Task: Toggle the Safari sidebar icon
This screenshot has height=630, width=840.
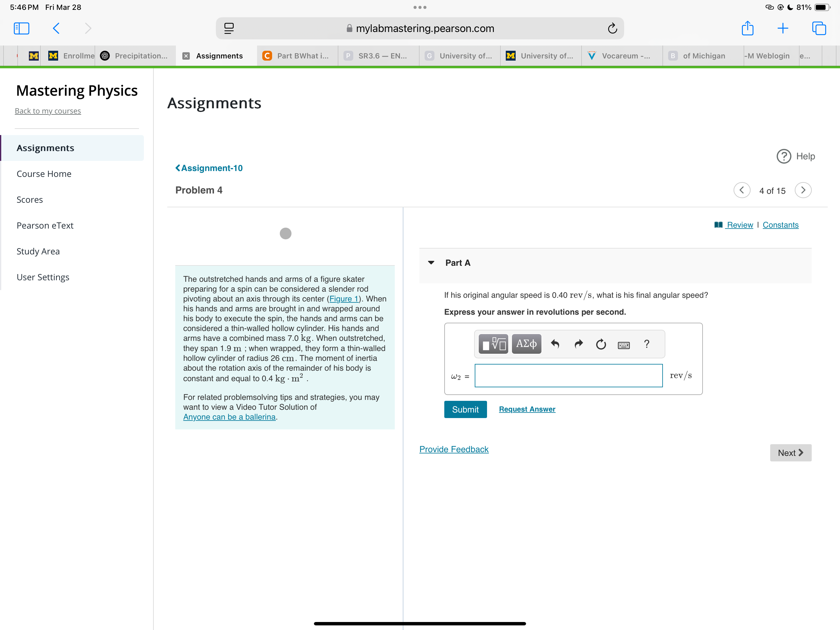Action: [x=21, y=29]
